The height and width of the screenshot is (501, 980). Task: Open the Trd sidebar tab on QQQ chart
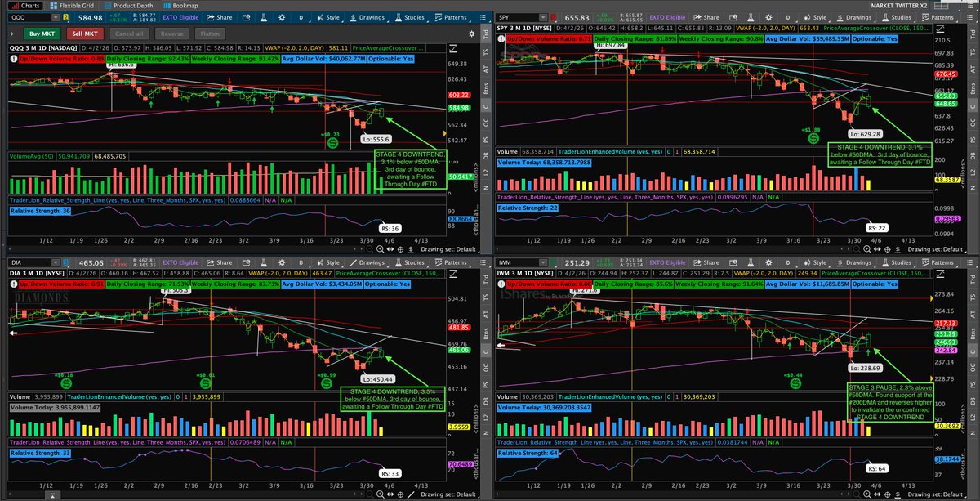pos(486,34)
